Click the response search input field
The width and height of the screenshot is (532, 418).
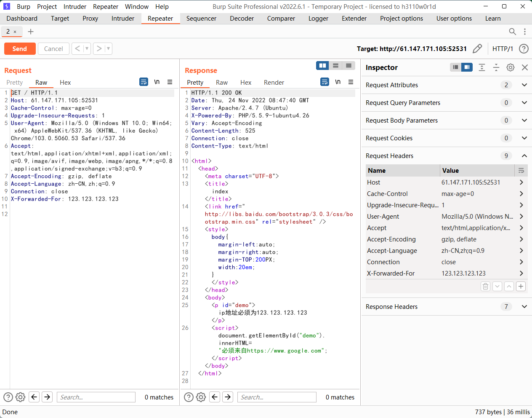click(x=277, y=397)
